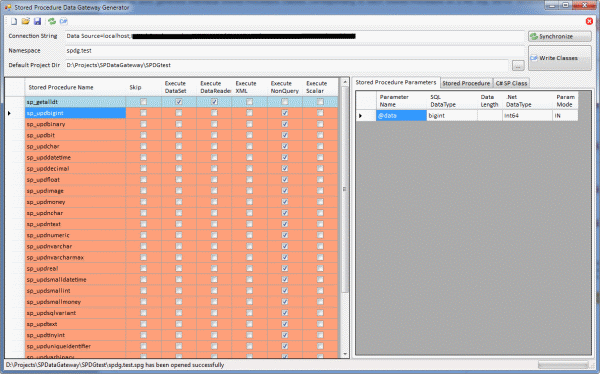The width and height of the screenshot is (600, 374).
Task: Edit the Namespace field spdg.test
Action: (295, 51)
